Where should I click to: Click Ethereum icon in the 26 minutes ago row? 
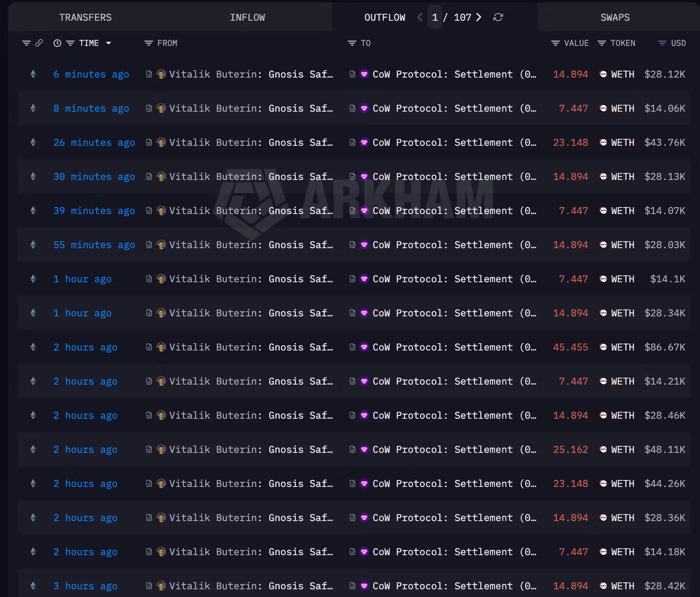[x=33, y=142]
